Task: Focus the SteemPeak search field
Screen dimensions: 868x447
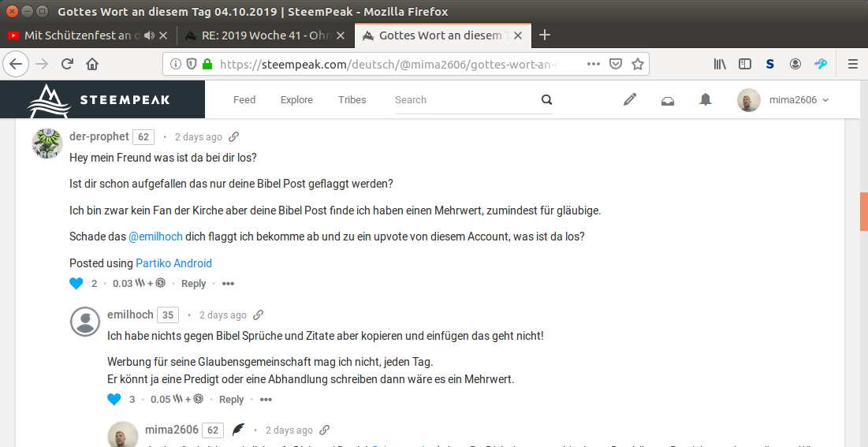Action: click(x=465, y=100)
